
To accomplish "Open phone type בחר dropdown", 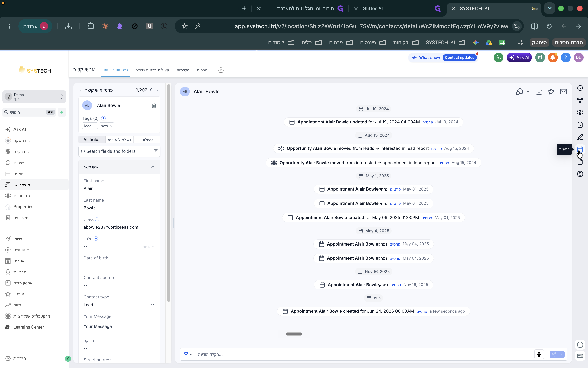I will coord(149,247).
